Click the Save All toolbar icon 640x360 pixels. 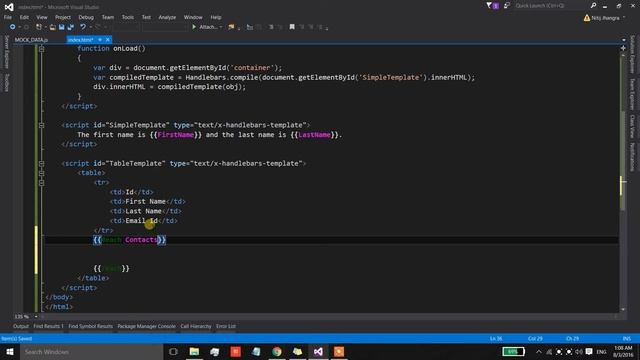(71, 27)
